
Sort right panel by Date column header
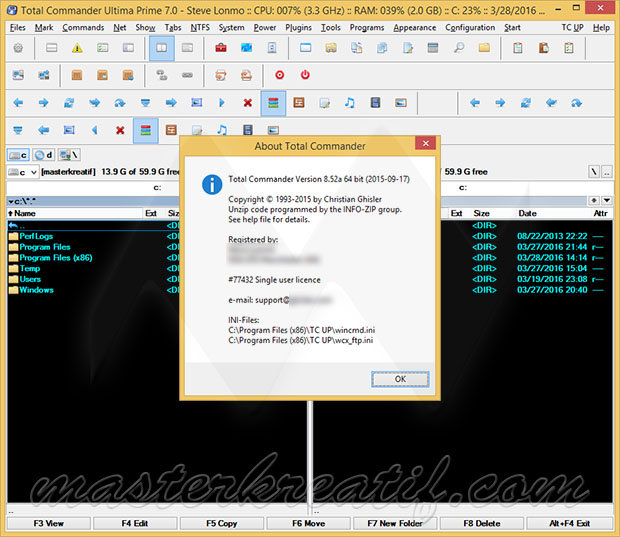pyautogui.click(x=527, y=213)
